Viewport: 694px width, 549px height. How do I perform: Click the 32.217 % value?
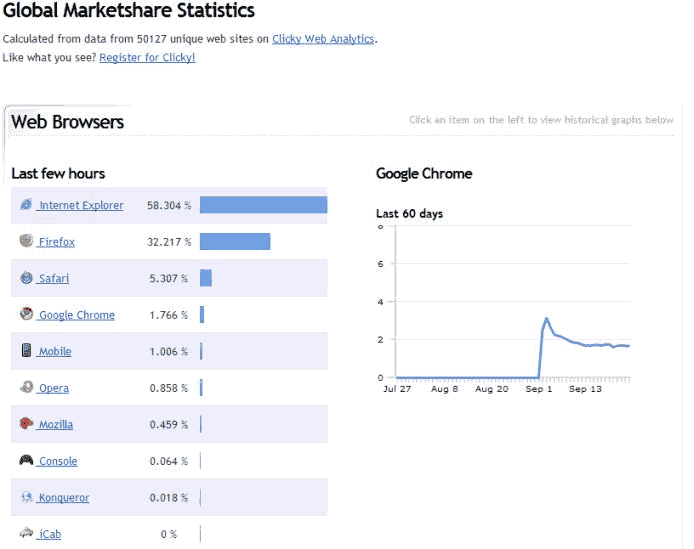pyautogui.click(x=169, y=242)
